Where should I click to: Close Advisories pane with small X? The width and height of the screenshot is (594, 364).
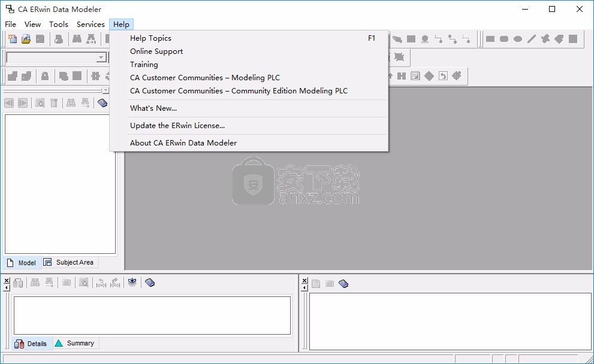(304, 281)
